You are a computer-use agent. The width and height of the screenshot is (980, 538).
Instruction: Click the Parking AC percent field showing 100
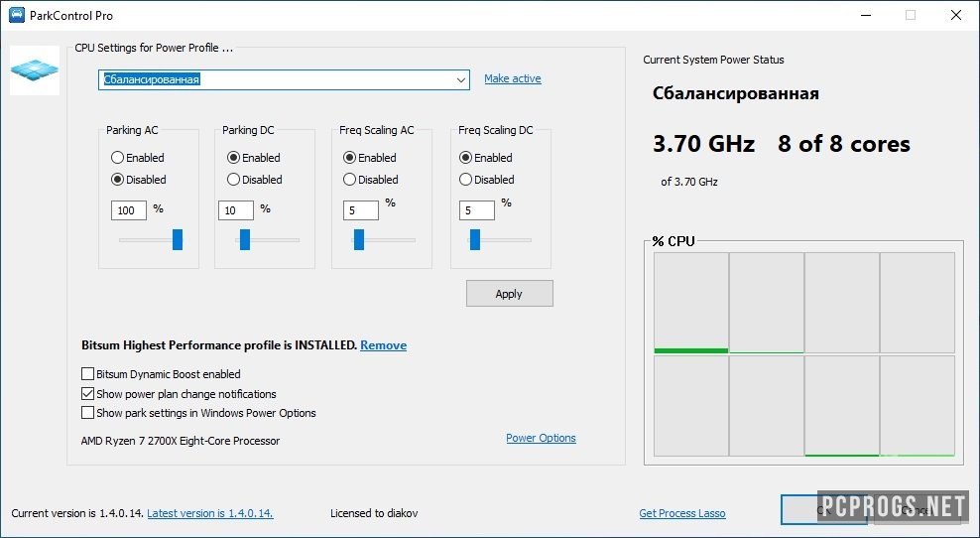coord(129,210)
